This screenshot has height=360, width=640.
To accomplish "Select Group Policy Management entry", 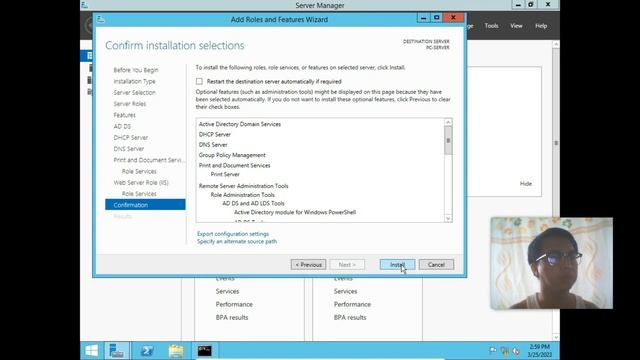I will pyautogui.click(x=232, y=155).
